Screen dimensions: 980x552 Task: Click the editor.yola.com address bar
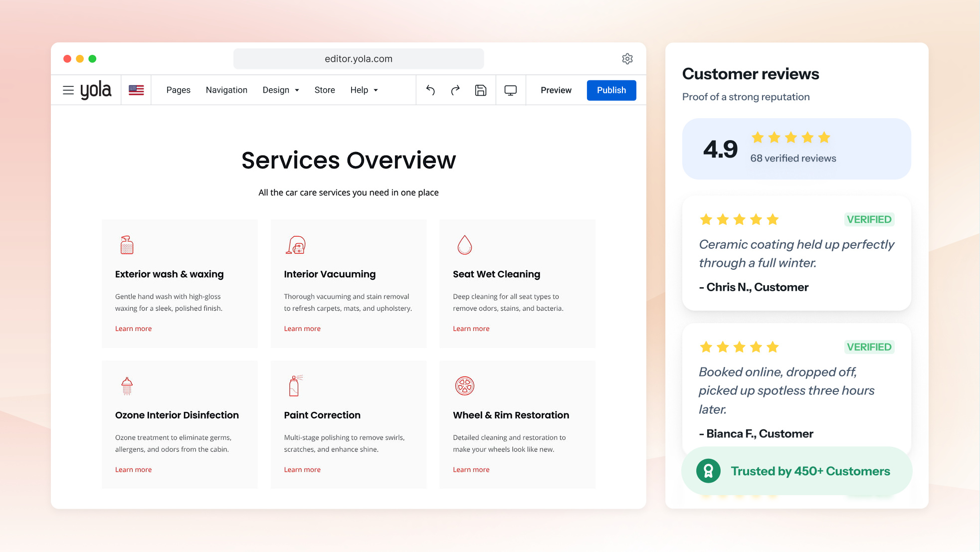(x=359, y=59)
